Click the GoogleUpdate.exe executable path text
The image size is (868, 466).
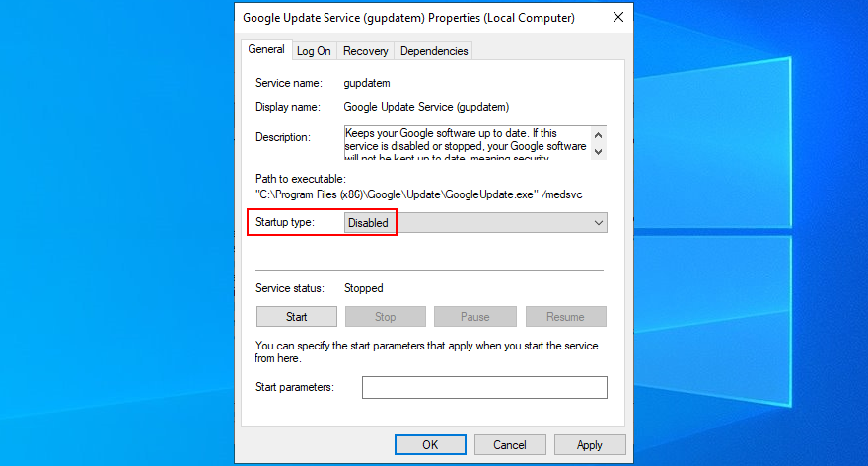coord(418,195)
